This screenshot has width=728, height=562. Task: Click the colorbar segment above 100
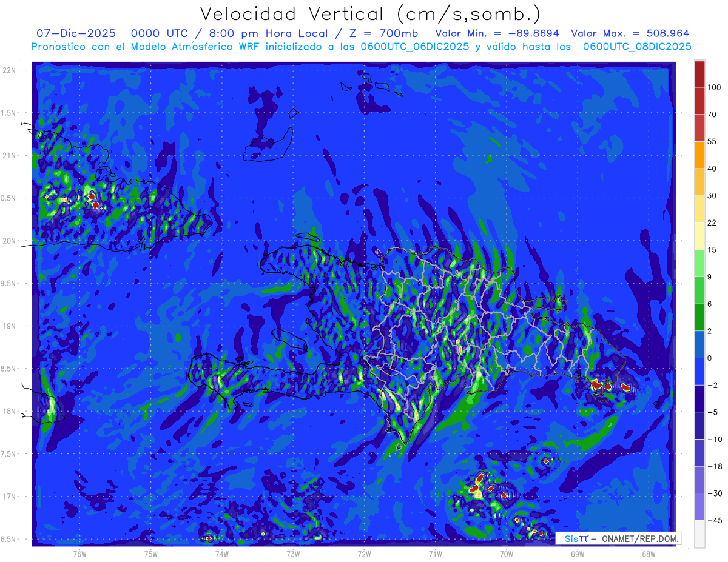click(699, 74)
